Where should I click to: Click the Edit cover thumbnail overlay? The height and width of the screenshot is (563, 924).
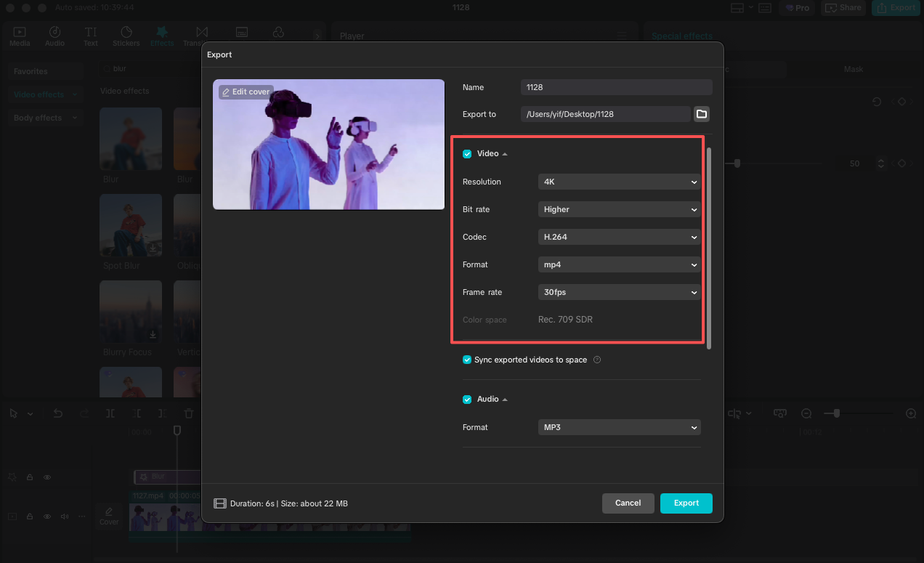[x=246, y=92]
